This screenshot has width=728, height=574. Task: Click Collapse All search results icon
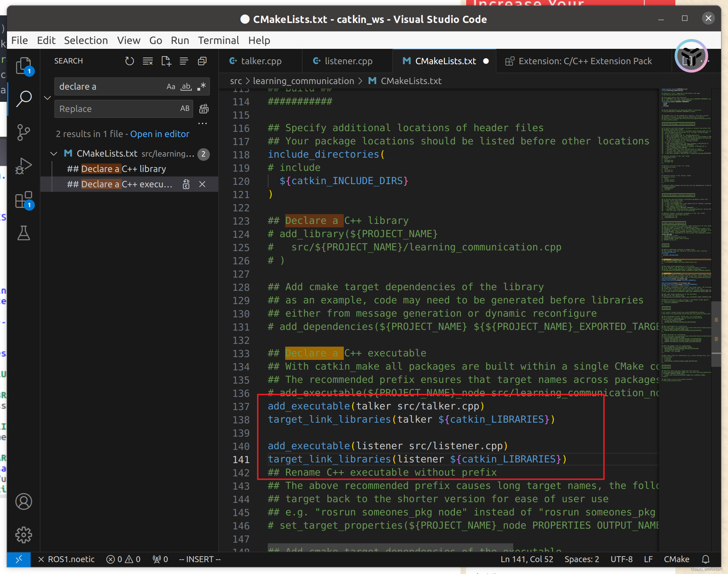tap(202, 61)
